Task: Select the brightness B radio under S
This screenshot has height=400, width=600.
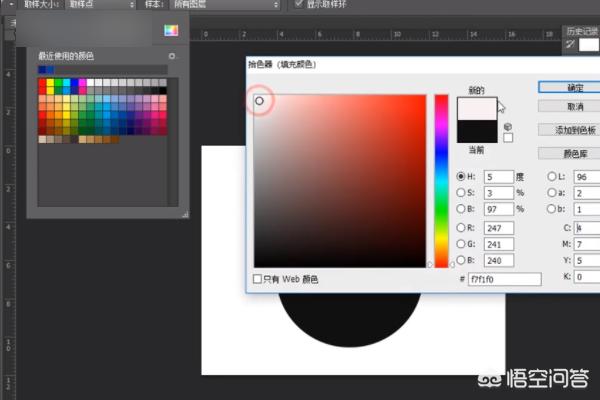Action: [x=461, y=209]
